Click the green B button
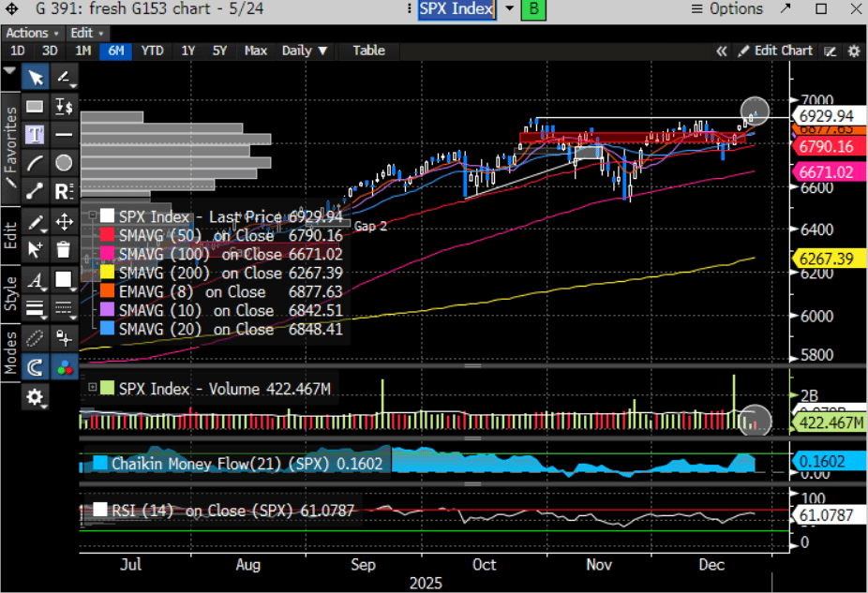The width and height of the screenshot is (868, 593). [533, 8]
